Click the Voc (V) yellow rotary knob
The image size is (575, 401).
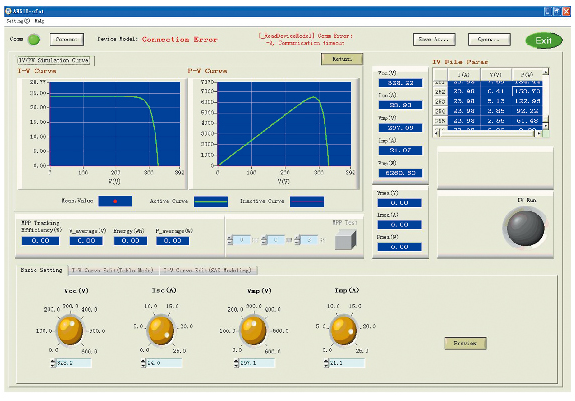click(x=70, y=331)
